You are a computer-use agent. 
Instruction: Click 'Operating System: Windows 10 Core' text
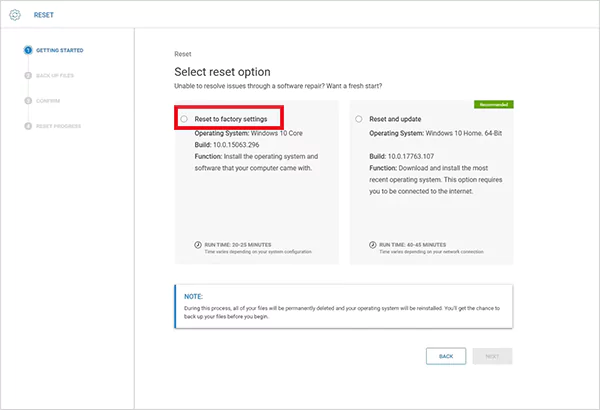249,133
